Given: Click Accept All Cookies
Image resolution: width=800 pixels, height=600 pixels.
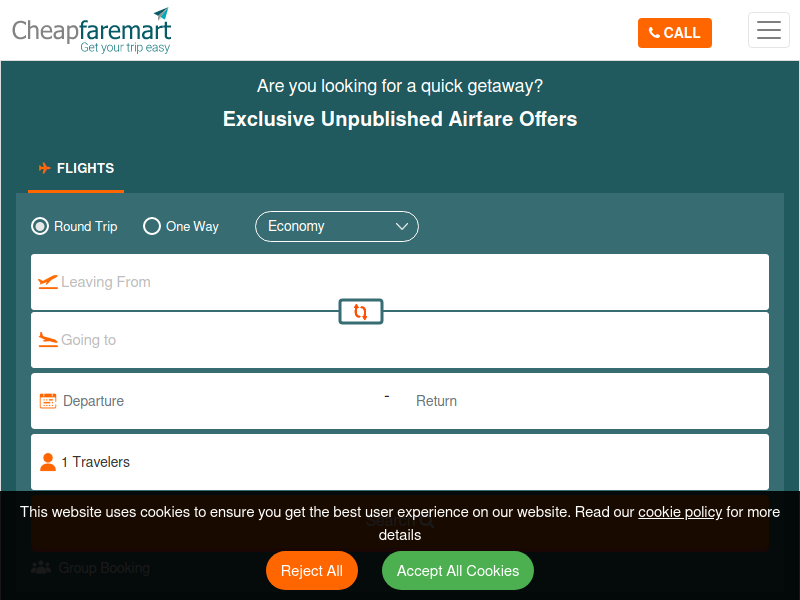Looking at the screenshot, I should (458, 570).
